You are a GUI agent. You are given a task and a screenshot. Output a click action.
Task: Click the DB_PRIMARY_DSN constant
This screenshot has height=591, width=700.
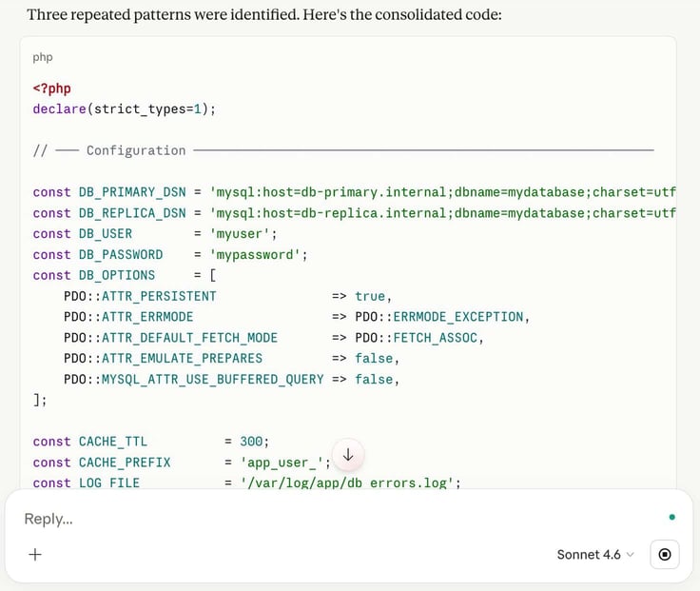pyautogui.click(x=132, y=192)
